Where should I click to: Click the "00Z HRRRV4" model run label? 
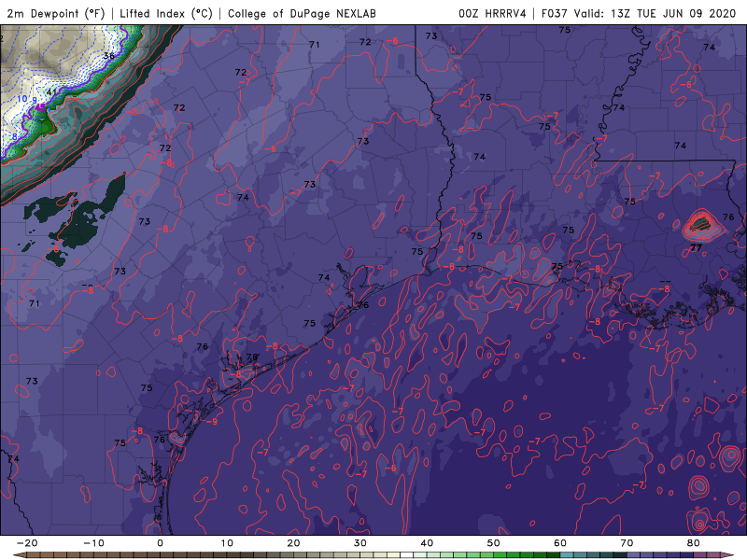(x=492, y=13)
